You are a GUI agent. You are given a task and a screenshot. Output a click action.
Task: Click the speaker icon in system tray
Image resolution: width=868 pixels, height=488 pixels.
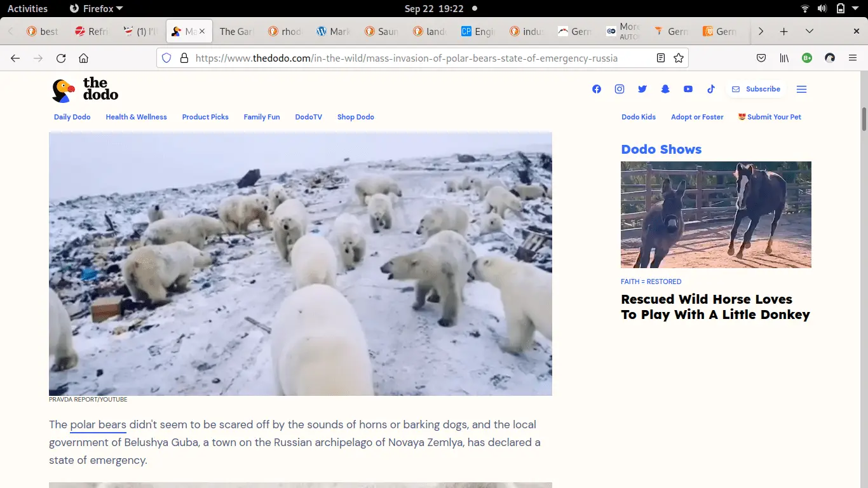coord(822,8)
